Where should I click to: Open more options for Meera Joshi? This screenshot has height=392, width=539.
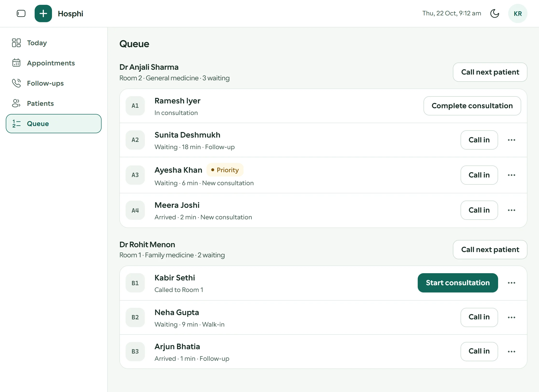click(512, 210)
